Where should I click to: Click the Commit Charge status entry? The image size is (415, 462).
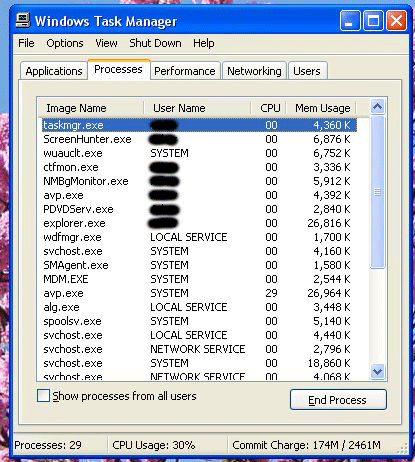click(x=306, y=445)
